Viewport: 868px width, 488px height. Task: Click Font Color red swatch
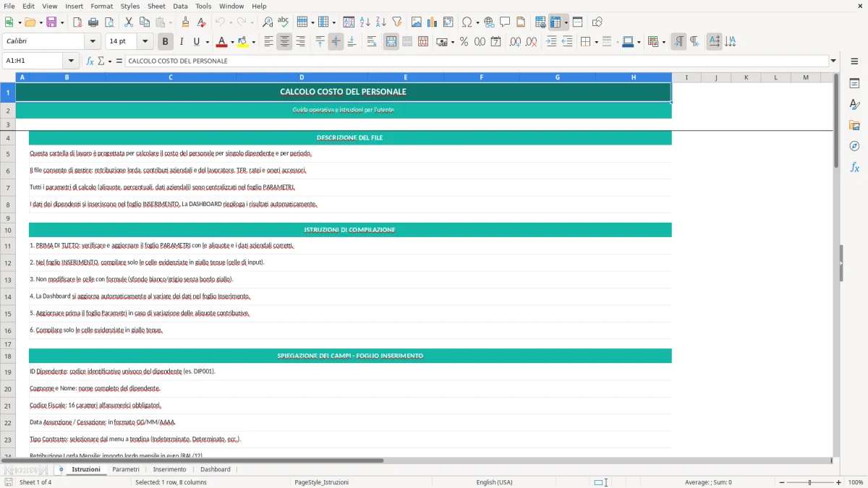click(x=221, y=42)
